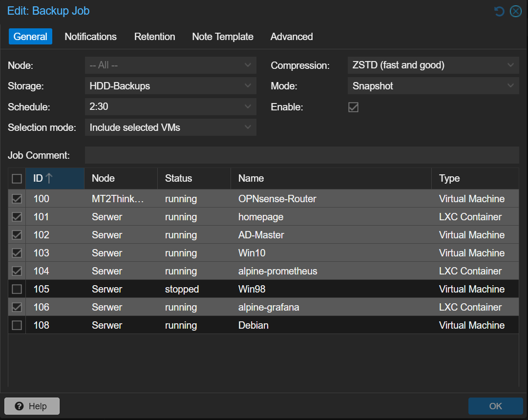Viewport: 528px width, 420px height.
Task: Uncheck the 102 AD-Master checkbox
Action: 17,235
